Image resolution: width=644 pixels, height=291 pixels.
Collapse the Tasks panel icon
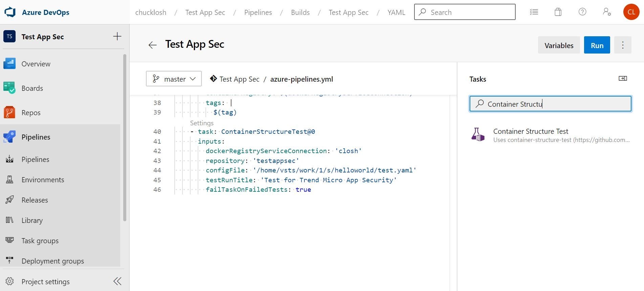point(623,78)
